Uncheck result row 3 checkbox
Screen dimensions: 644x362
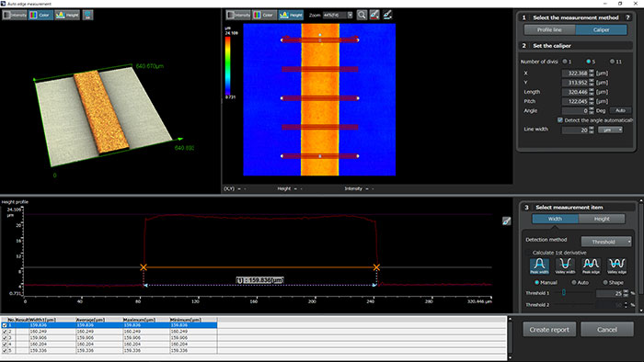click(5, 338)
